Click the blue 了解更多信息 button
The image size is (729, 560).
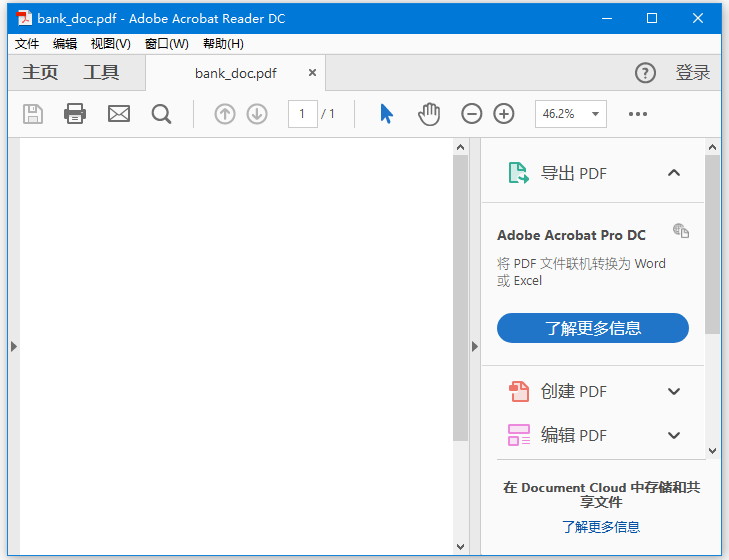click(593, 328)
